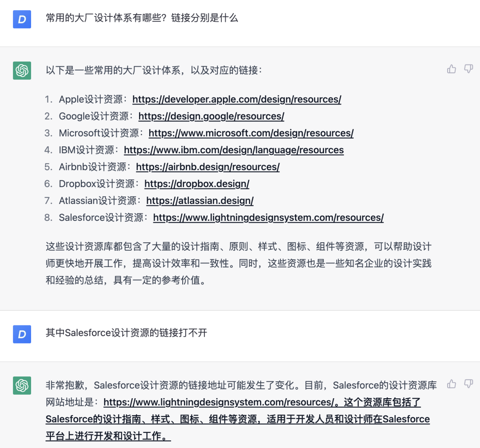Click thumbs down on the Salesforce apology reply
480x448 pixels.
pos(469,384)
